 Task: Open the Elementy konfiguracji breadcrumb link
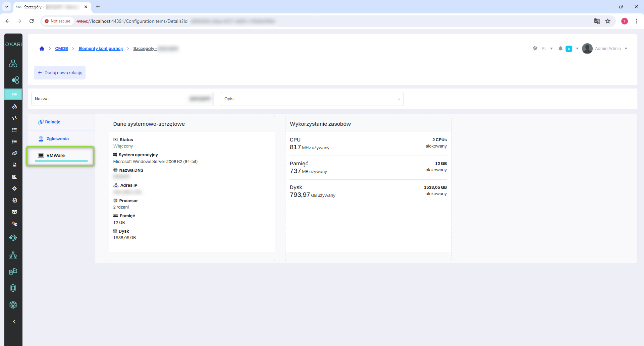(101, 49)
